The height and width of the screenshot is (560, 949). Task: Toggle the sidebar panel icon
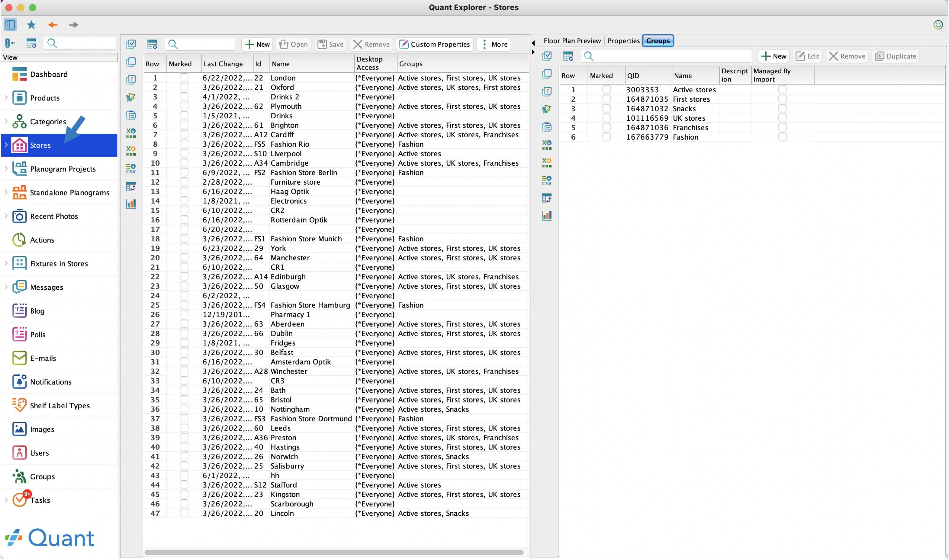[x=10, y=25]
